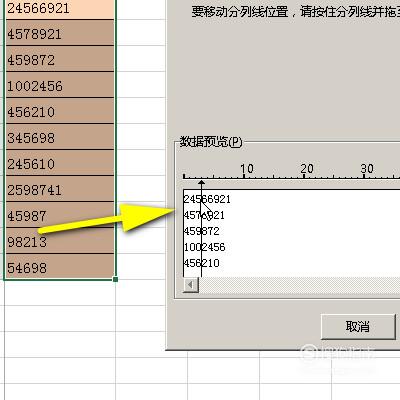Click preview row 456210 in data preview
Screen dimensions: 400x400
(x=202, y=263)
